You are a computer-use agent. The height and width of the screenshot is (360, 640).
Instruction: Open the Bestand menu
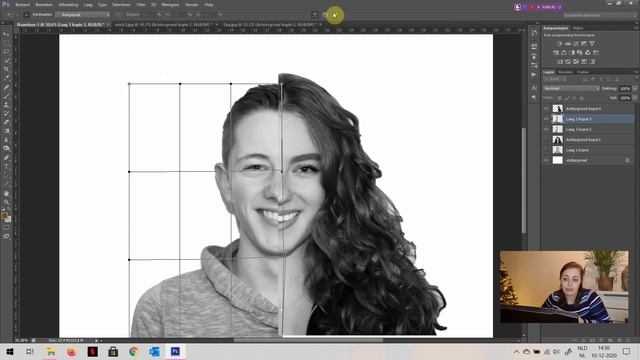pos(22,5)
